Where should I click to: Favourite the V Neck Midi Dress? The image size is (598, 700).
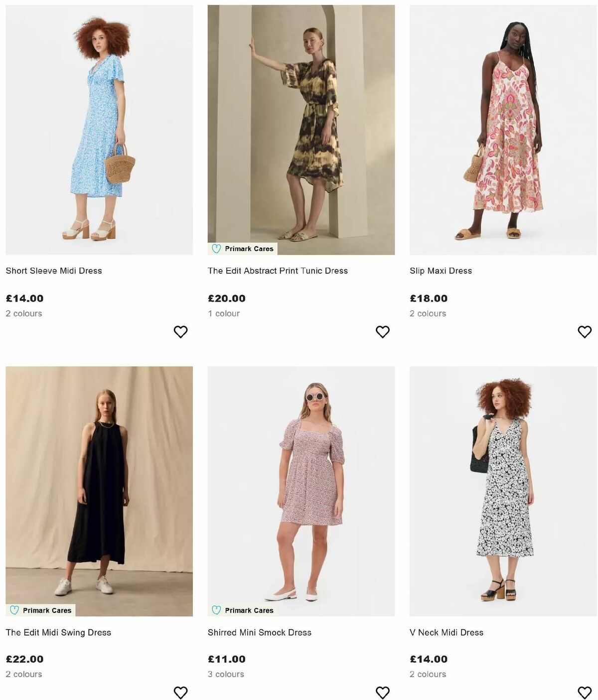click(585, 692)
